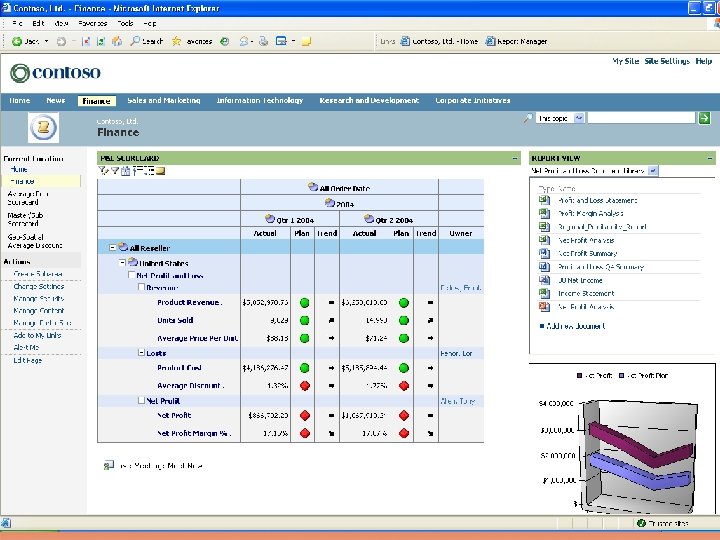Click the portal search text field
720x540 pixels.
641,118
